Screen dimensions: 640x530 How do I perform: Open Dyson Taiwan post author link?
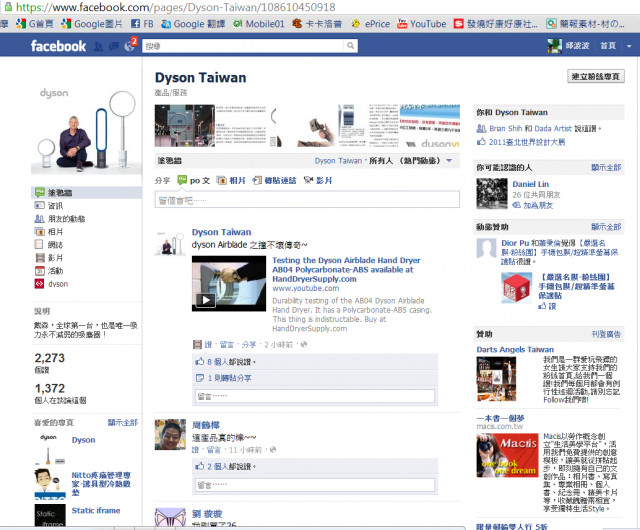[222, 232]
